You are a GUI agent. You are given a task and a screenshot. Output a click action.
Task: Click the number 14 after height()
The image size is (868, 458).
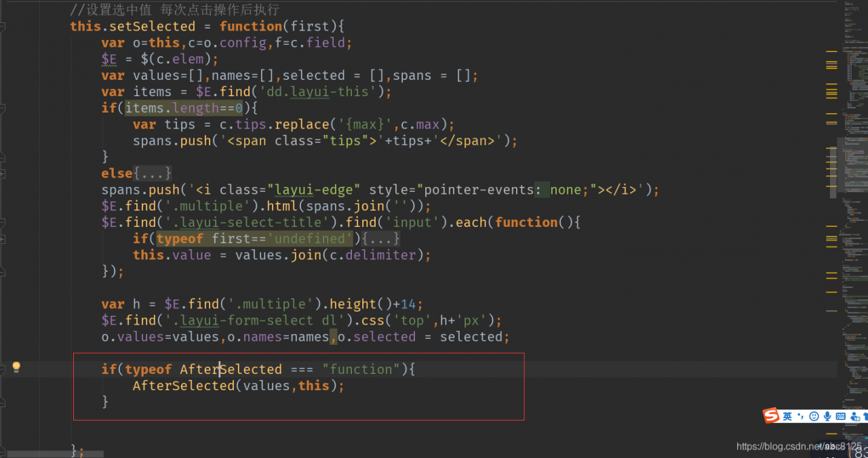(x=408, y=304)
